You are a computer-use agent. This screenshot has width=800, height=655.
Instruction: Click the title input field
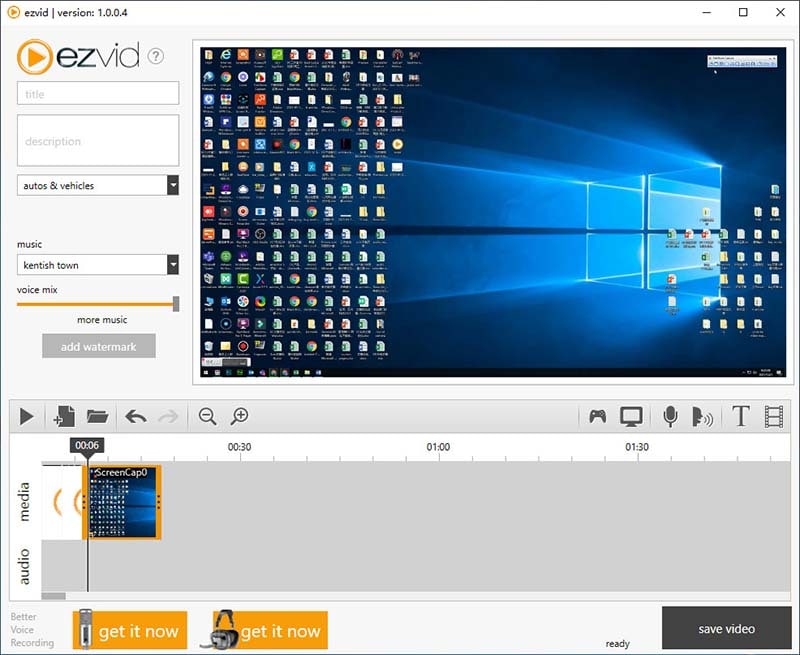pyautogui.click(x=98, y=94)
